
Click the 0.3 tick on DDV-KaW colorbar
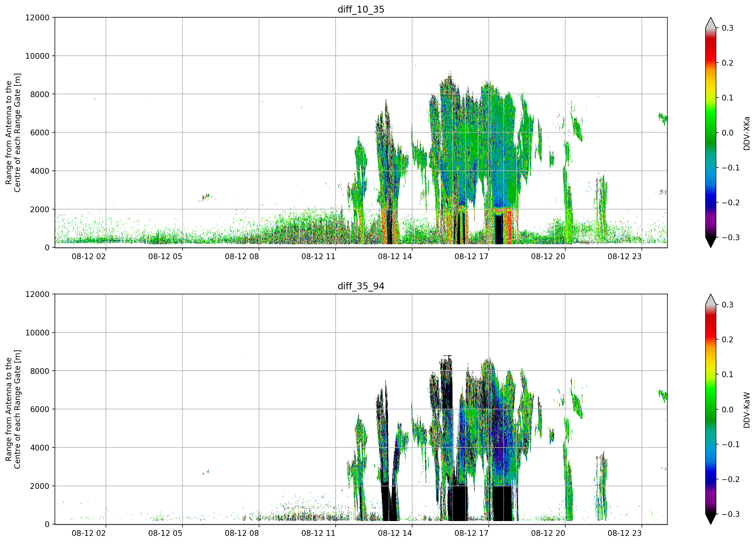tap(727, 305)
